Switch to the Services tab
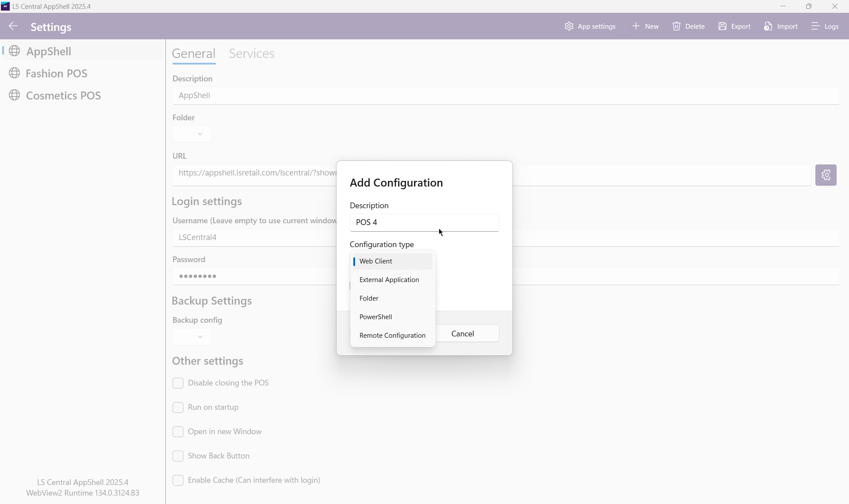The height and width of the screenshot is (504, 849). click(x=252, y=53)
